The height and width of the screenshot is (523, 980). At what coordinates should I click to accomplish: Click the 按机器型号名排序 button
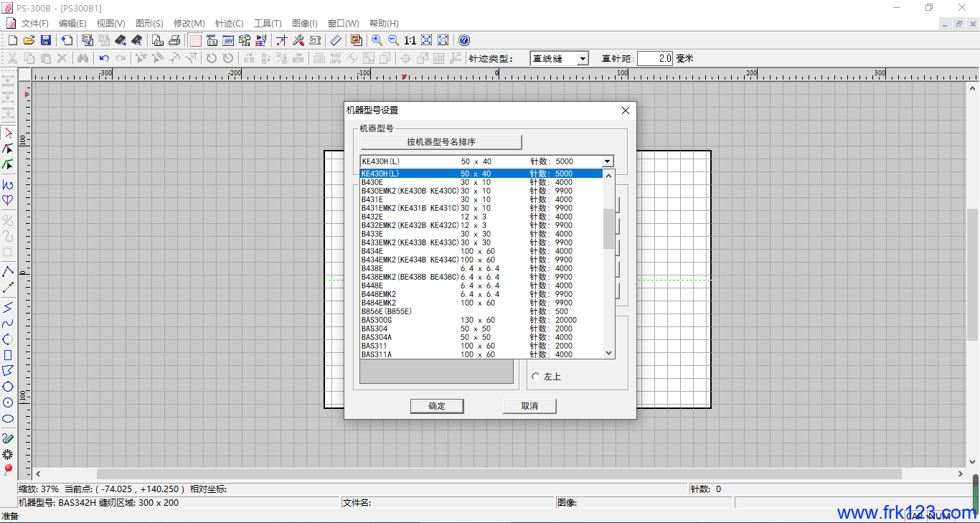click(441, 142)
